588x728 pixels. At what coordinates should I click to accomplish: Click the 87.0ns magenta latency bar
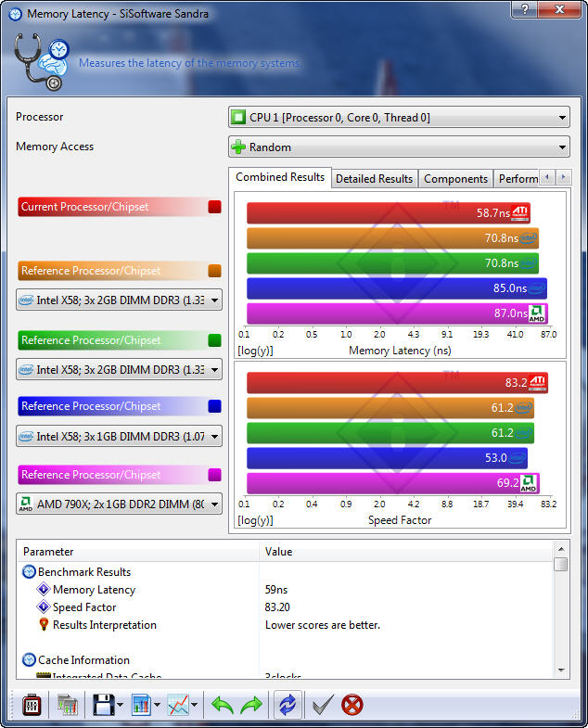click(397, 313)
